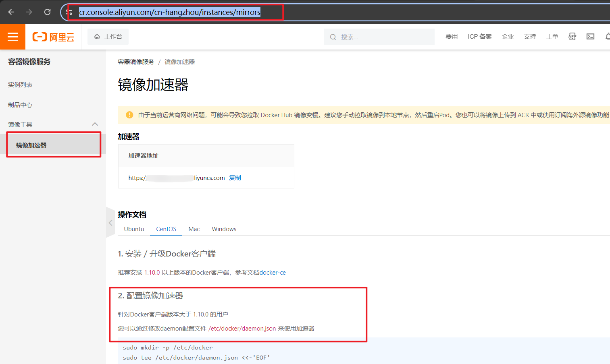This screenshot has width=610, height=364.
Task: Open 费用 menu
Action: 452,37
